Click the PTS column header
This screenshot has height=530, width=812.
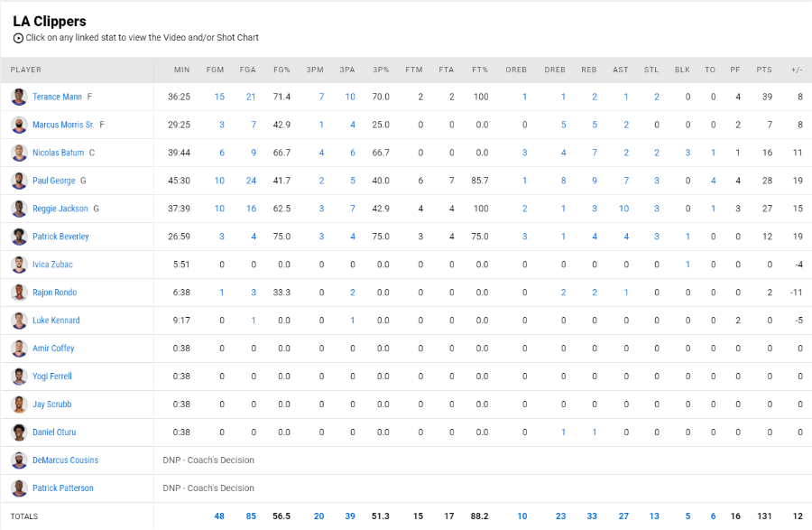point(764,70)
